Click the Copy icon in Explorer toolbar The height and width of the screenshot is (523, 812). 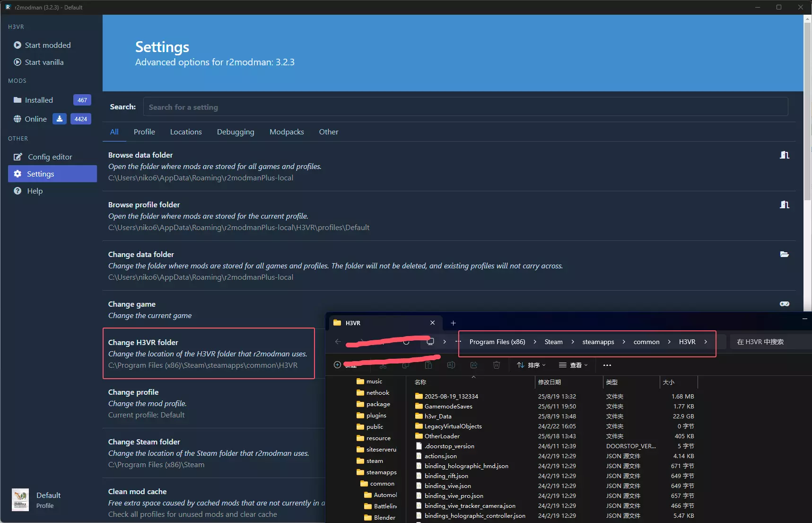click(x=406, y=365)
